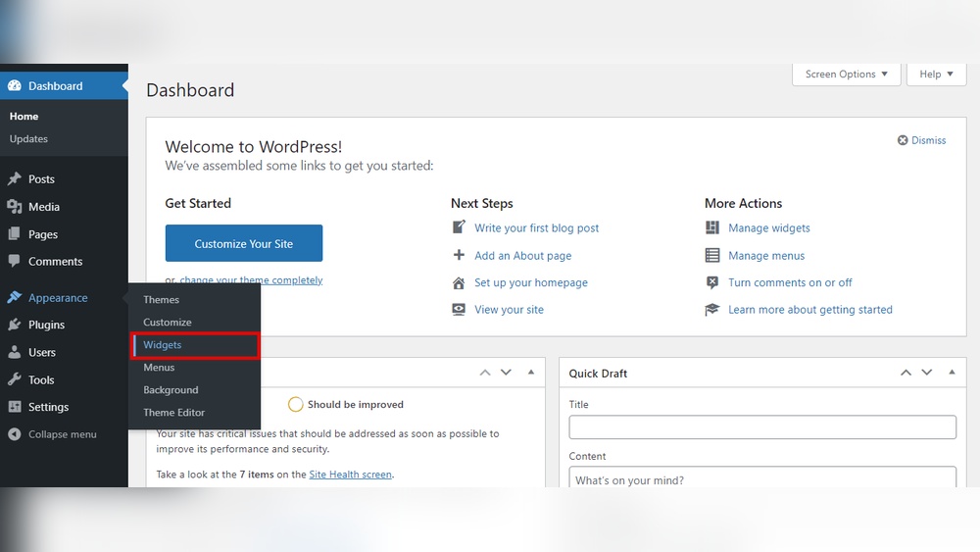Click the house icon beside Set up your homepage
Viewport: 980px width, 552px height.
pos(459,282)
